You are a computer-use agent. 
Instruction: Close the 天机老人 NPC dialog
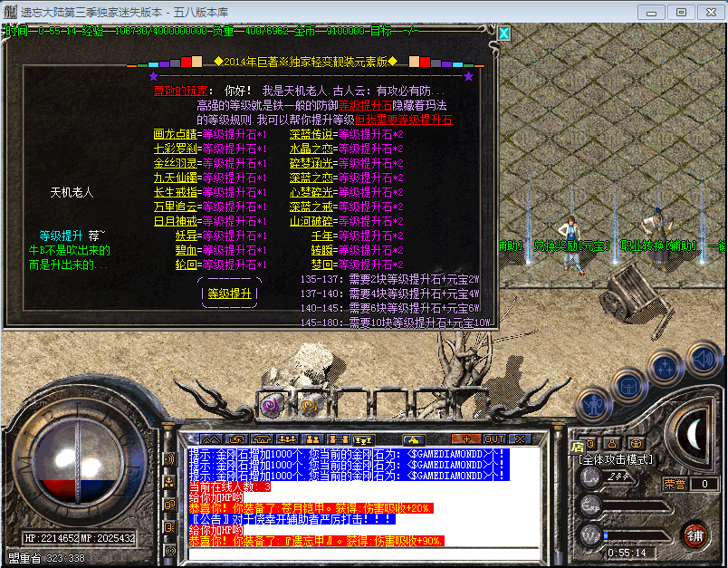click(x=503, y=33)
